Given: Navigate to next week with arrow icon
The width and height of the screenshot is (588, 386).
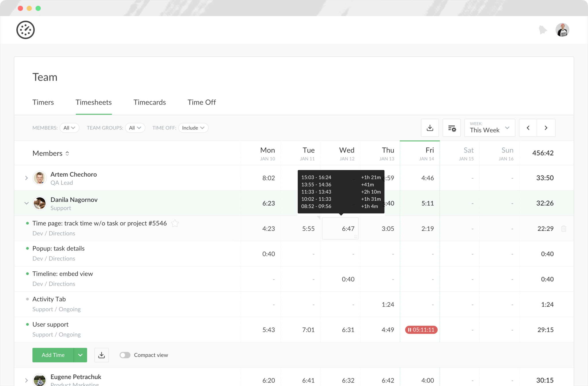Looking at the screenshot, I should (x=546, y=128).
